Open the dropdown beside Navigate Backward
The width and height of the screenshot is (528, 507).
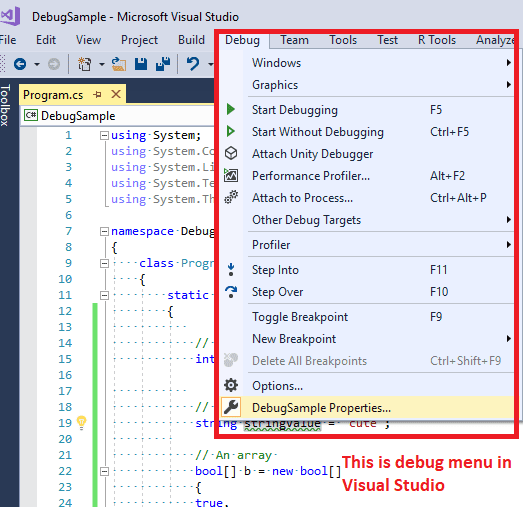[37, 64]
